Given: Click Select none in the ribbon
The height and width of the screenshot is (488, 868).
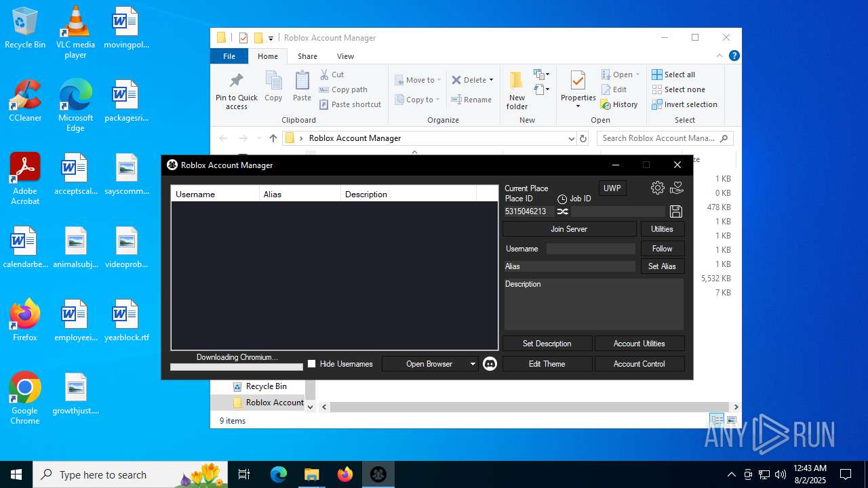Looking at the screenshot, I should [x=679, y=89].
